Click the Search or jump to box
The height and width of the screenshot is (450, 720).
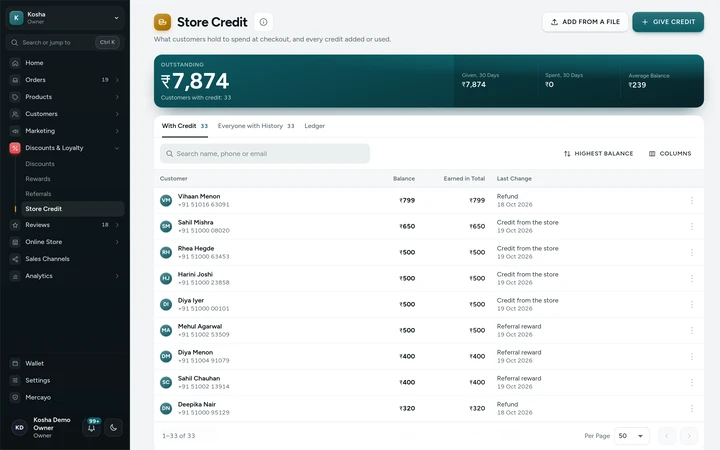pos(65,42)
